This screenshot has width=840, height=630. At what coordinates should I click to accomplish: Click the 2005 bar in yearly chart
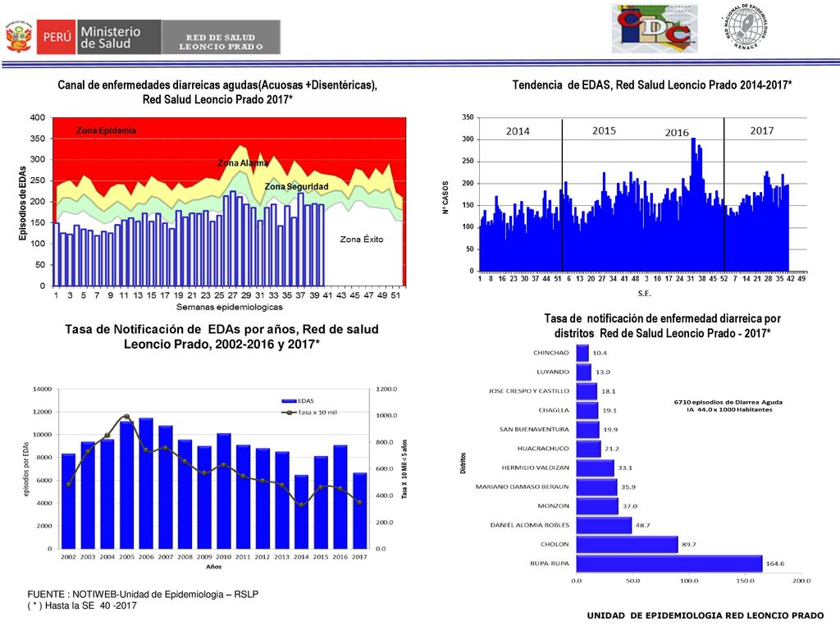tap(126, 485)
